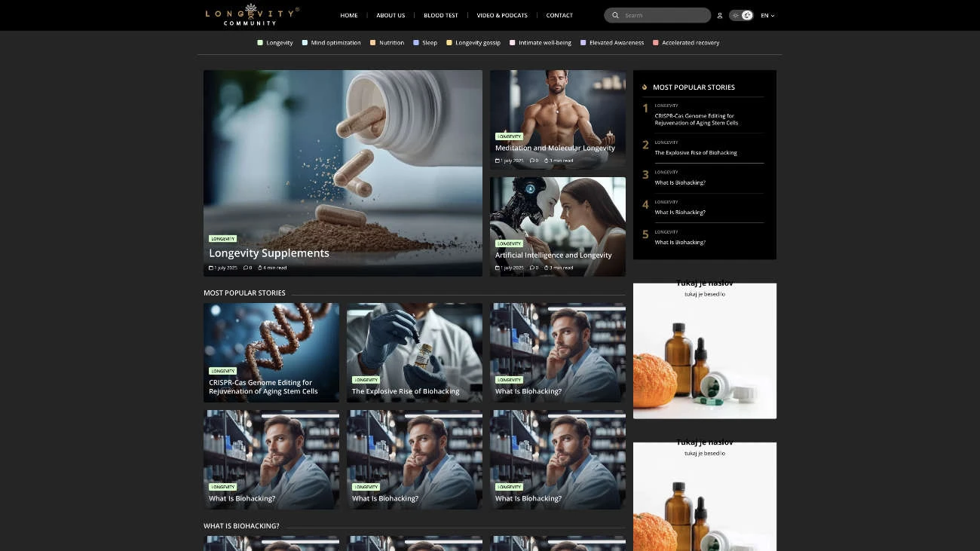Click the search magnifier icon
Image resolution: width=980 pixels, height=551 pixels.
[615, 15]
